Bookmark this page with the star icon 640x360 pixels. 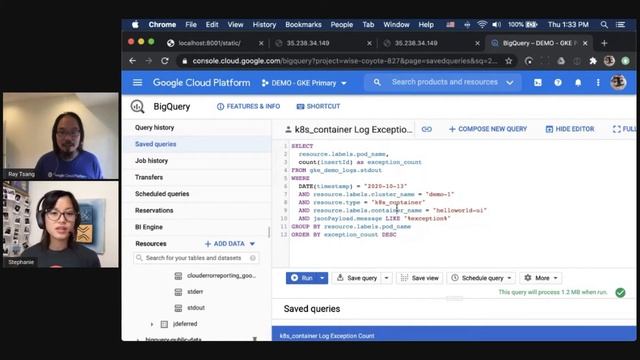509,61
